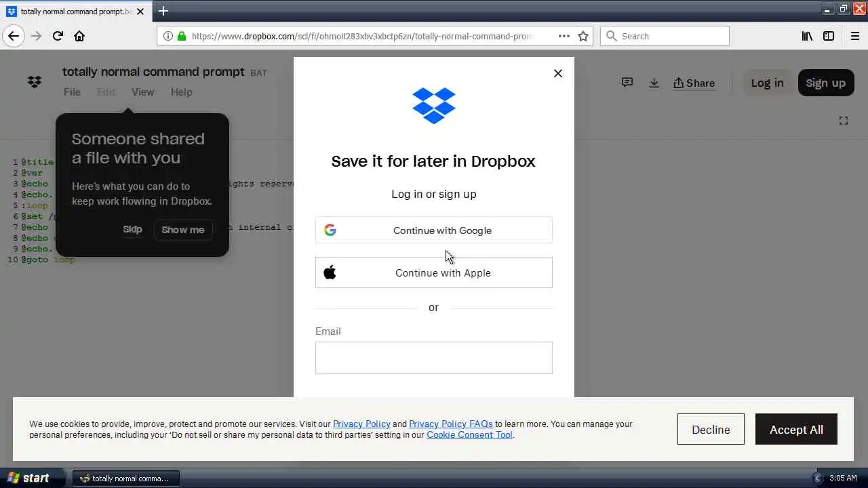The height and width of the screenshot is (488, 868).
Task: Click the Sign up button
Action: (x=825, y=83)
